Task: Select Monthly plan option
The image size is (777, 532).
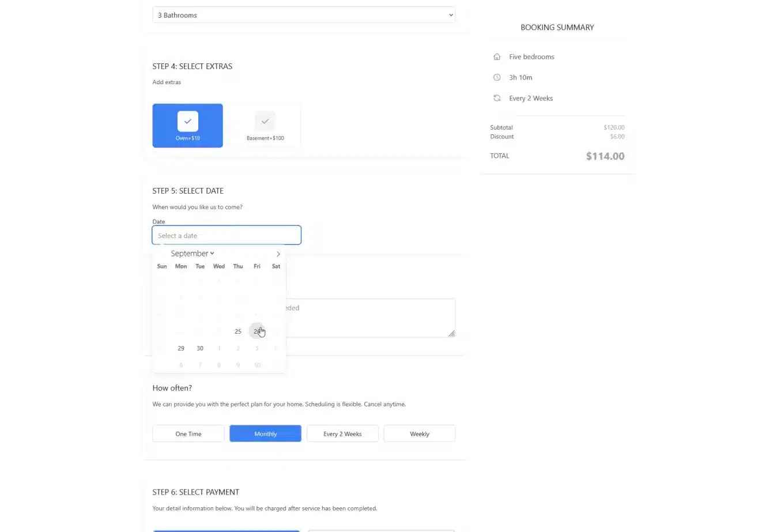Action: tap(265, 433)
